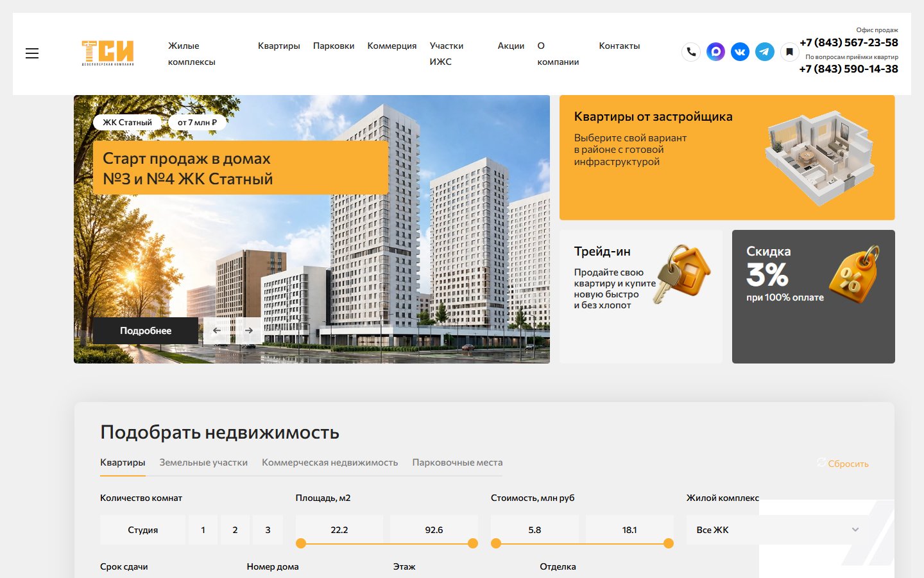Open the Акции page
Viewport: 924px width, 578px height.
coord(511,46)
